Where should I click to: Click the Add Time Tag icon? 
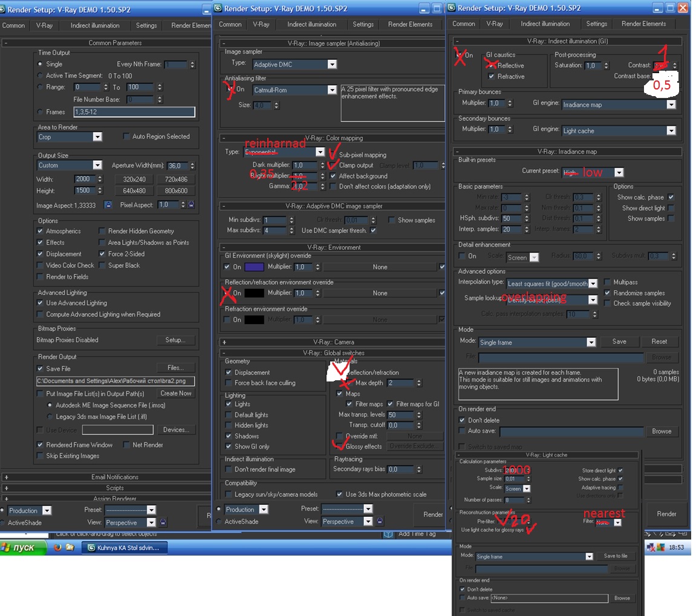(x=389, y=534)
